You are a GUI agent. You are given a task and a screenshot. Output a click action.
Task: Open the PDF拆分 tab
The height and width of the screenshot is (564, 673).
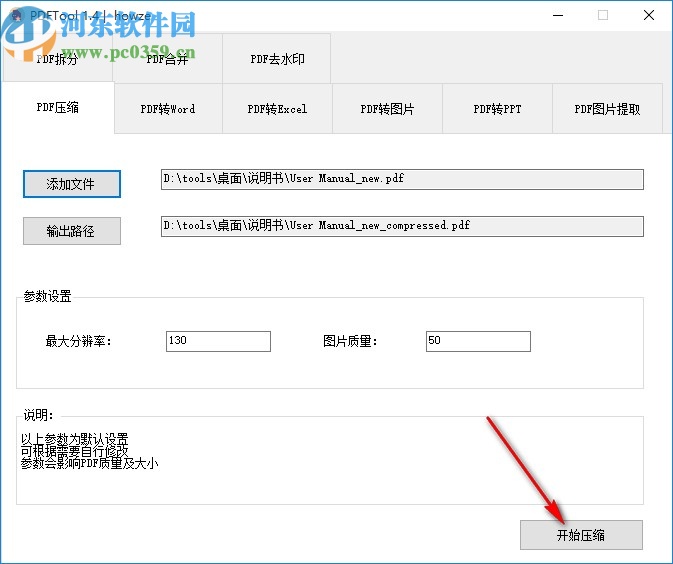pos(58,58)
